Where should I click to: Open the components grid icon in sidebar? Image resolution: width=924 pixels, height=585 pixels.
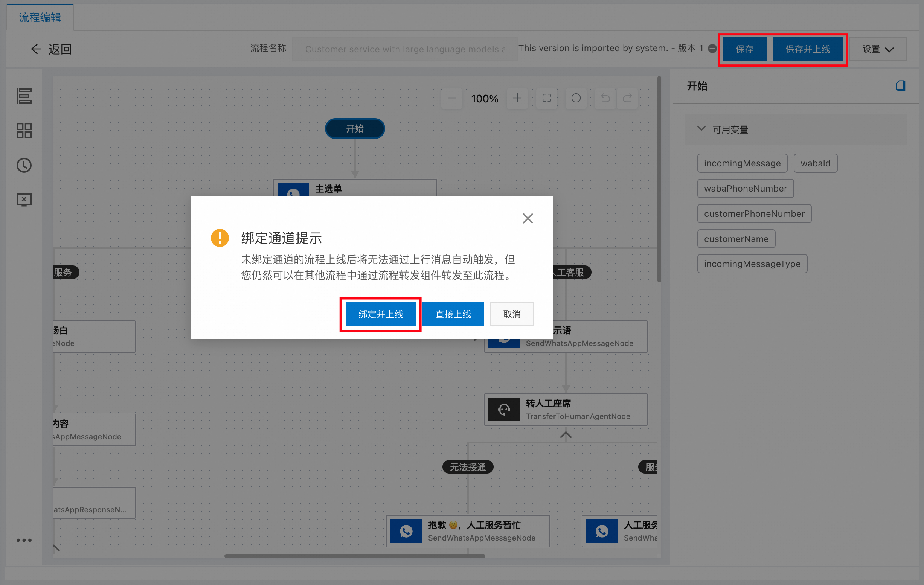[24, 130]
